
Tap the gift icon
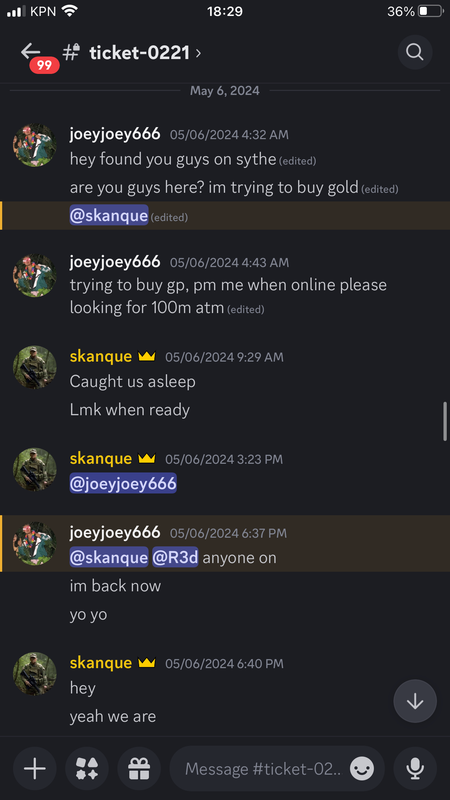tap(139, 768)
